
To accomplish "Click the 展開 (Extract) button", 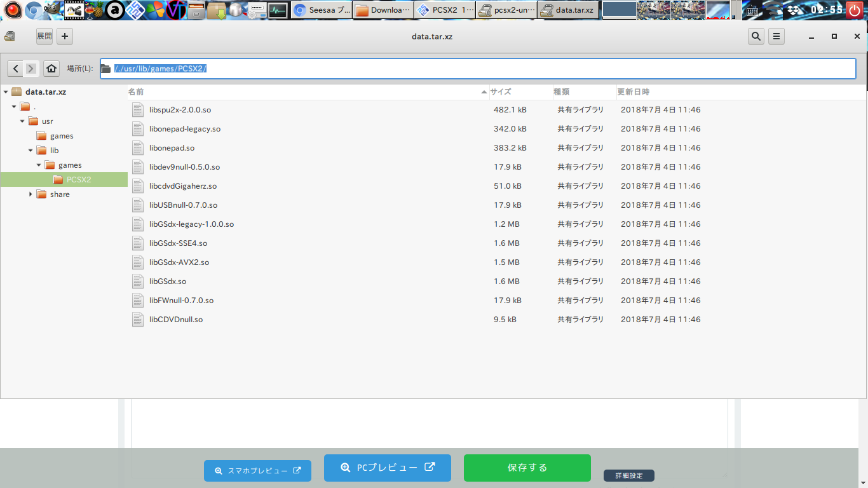I will [44, 36].
